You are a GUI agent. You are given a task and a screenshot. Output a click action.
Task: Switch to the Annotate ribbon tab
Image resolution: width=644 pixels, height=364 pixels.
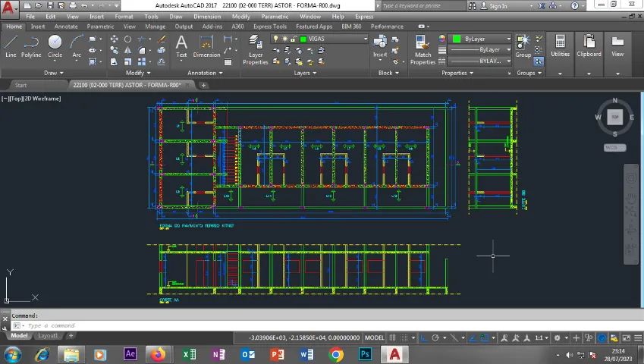66,27
